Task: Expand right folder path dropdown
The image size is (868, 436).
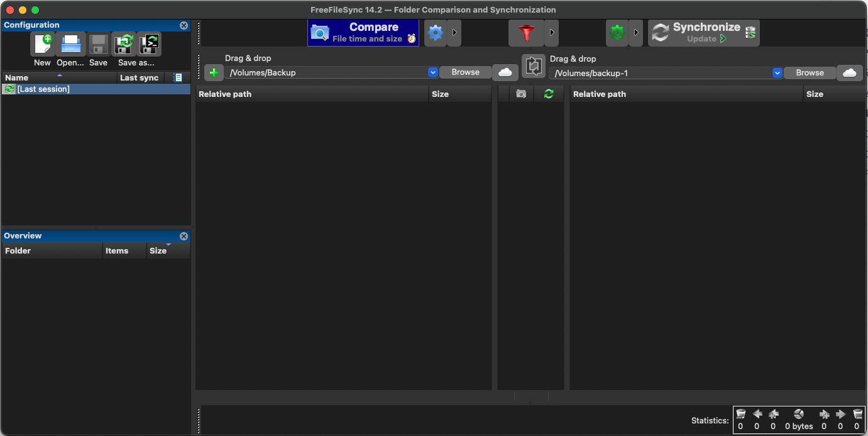Action: pos(777,73)
